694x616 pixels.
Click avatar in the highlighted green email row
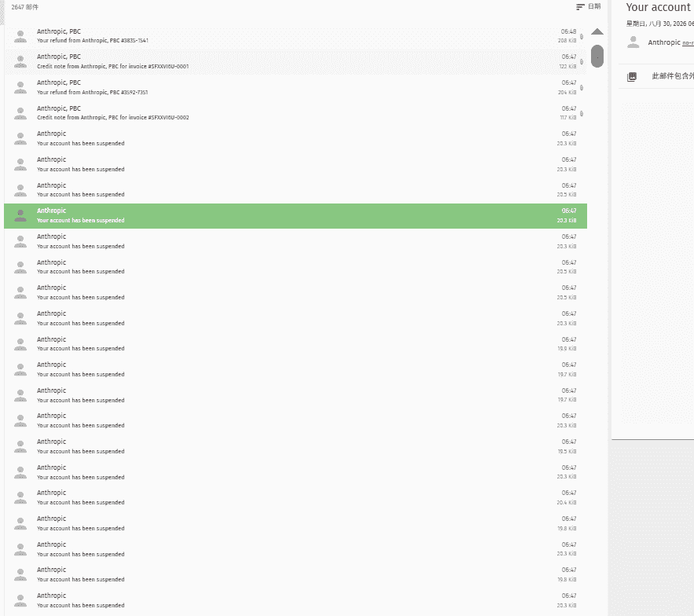pos(20,215)
